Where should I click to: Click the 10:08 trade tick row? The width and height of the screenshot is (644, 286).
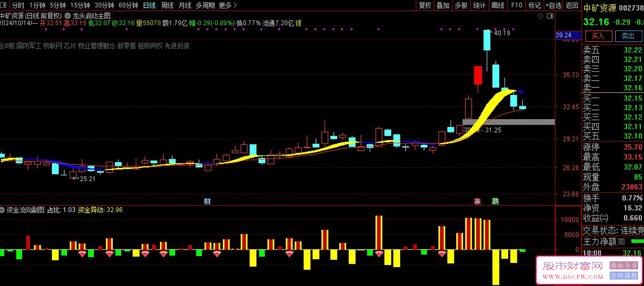[x=613, y=253]
